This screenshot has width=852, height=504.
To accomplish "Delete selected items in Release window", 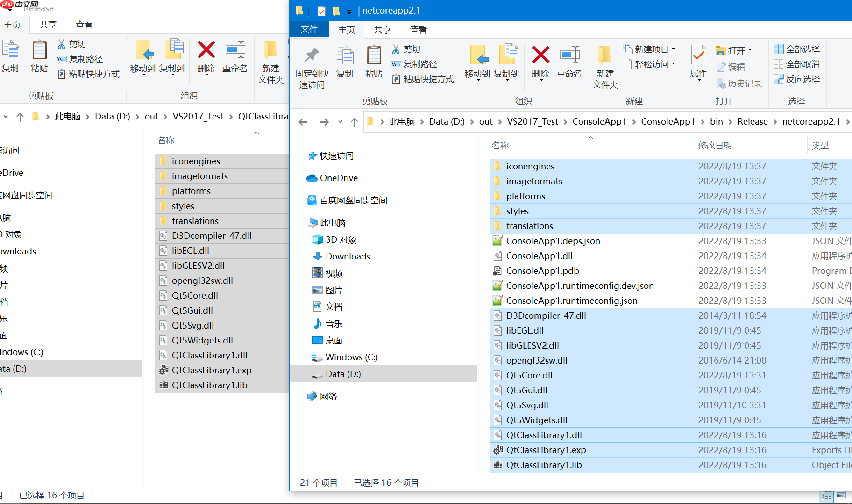I will pos(206,57).
